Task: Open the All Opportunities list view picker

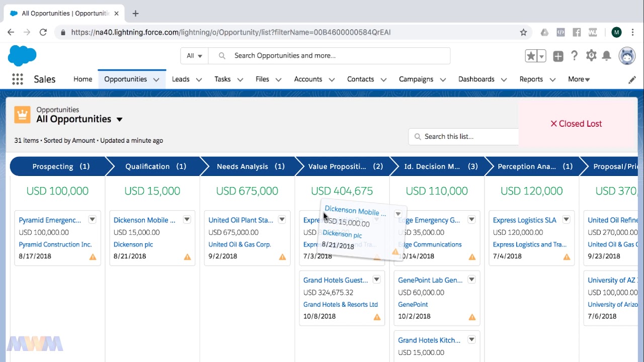Action: (119, 120)
